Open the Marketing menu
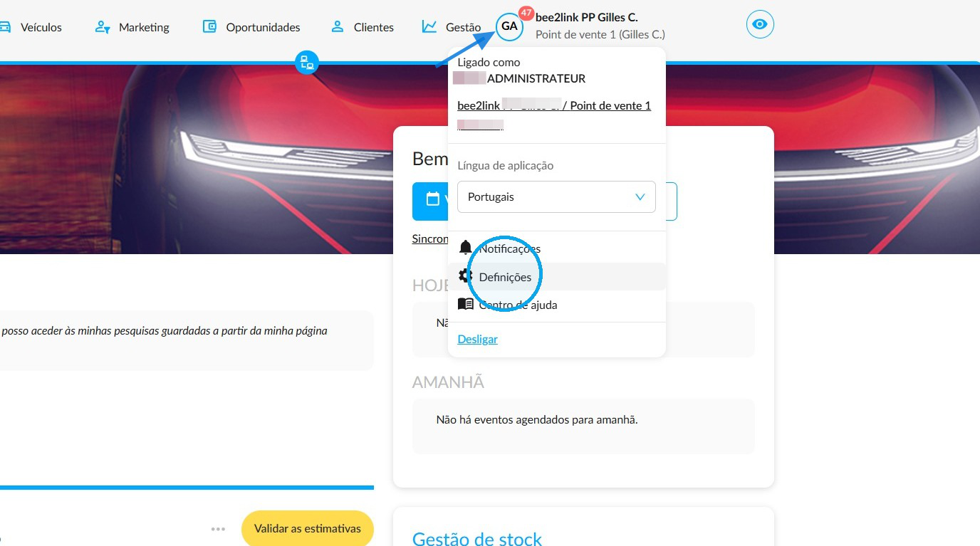 coord(132,27)
